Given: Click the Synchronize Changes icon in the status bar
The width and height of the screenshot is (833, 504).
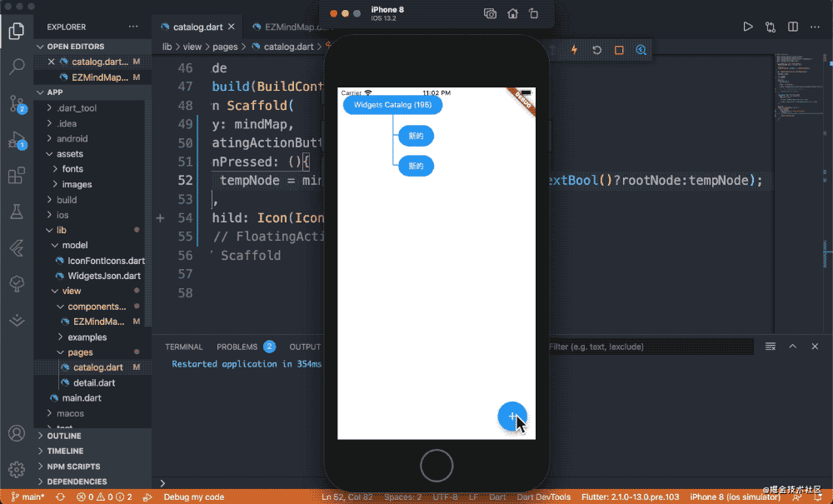Looking at the screenshot, I should tap(60, 497).
